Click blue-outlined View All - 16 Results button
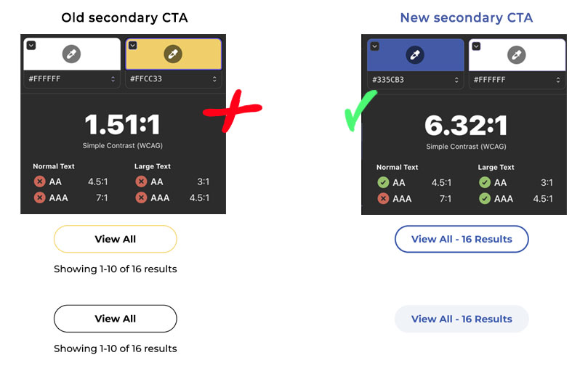 coord(462,239)
